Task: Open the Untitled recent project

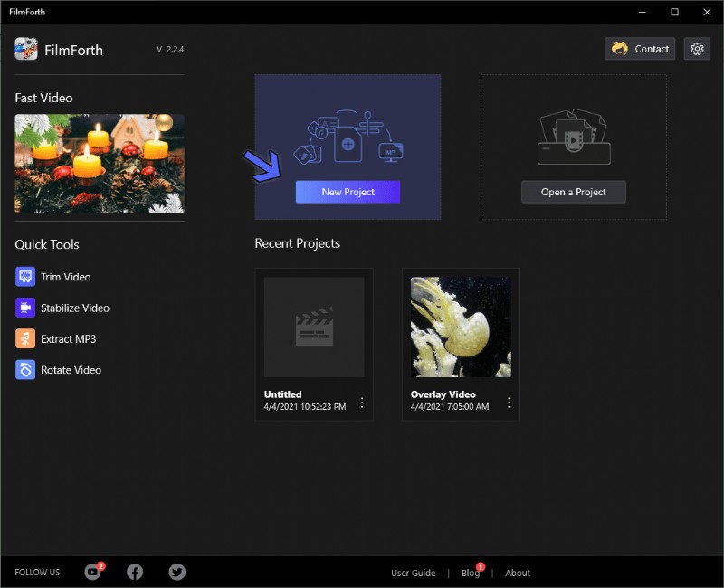Action: tap(314, 327)
